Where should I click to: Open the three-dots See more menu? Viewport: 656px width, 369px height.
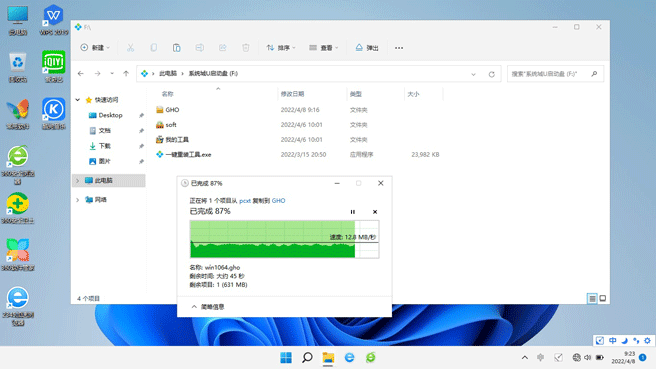tap(399, 48)
